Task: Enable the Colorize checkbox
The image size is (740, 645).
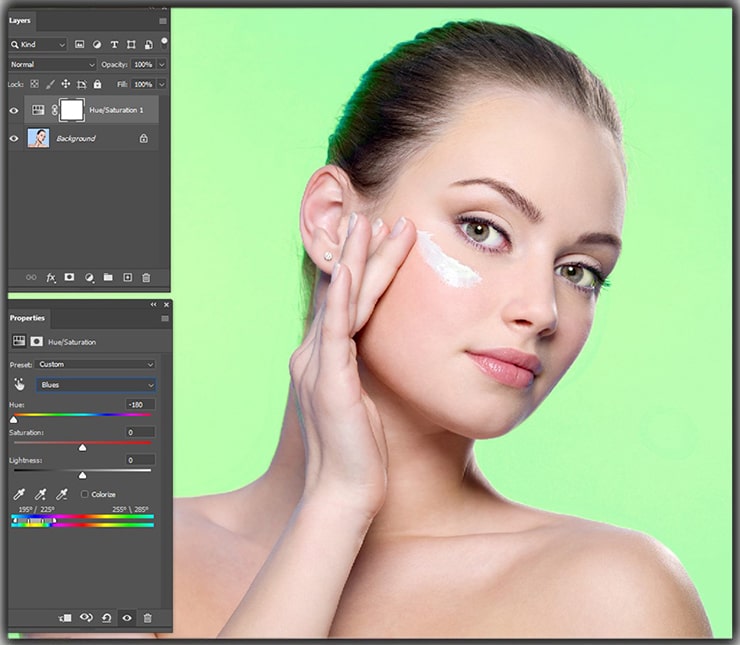Action: point(84,494)
